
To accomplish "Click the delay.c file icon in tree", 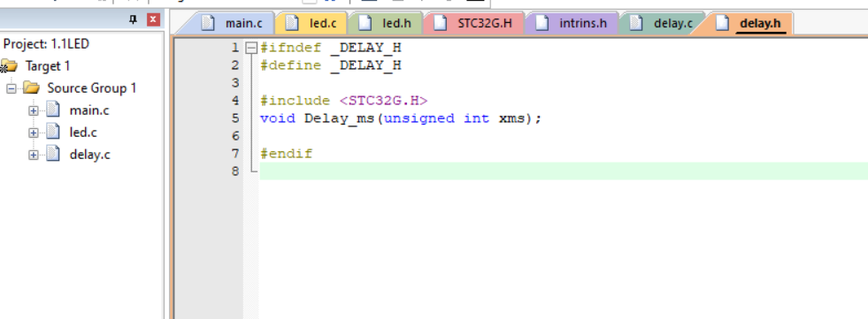I will 52,155.
